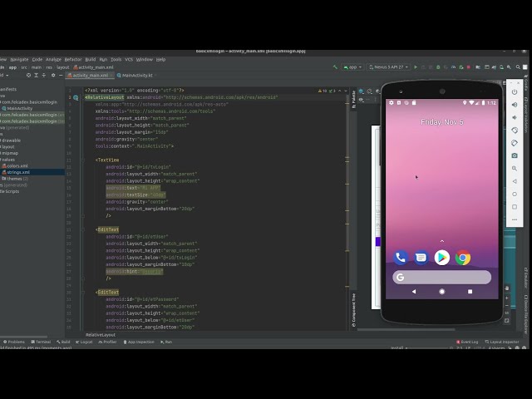Run the app with the green play button
This screenshot has width=532, height=399.
pyautogui.click(x=416, y=67)
